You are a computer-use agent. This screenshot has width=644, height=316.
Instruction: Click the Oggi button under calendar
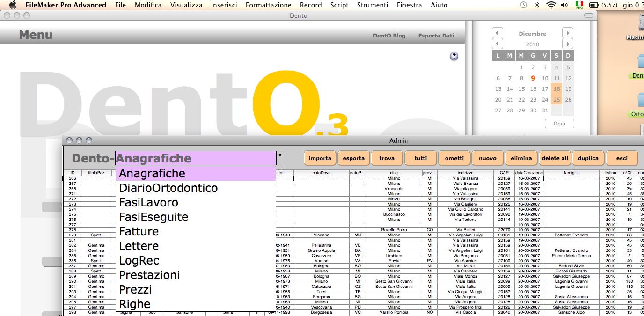pyautogui.click(x=559, y=124)
